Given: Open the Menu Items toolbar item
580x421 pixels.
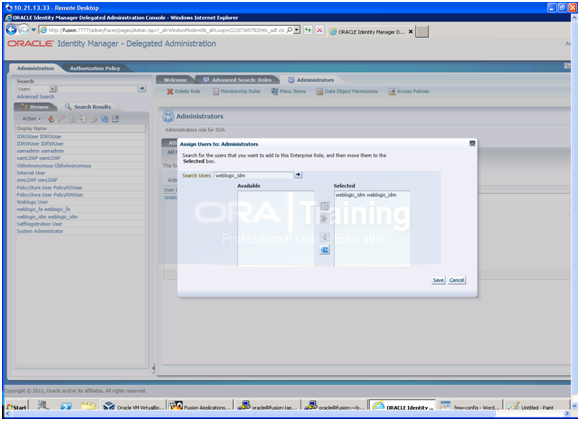Looking at the screenshot, I should (x=289, y=91).
